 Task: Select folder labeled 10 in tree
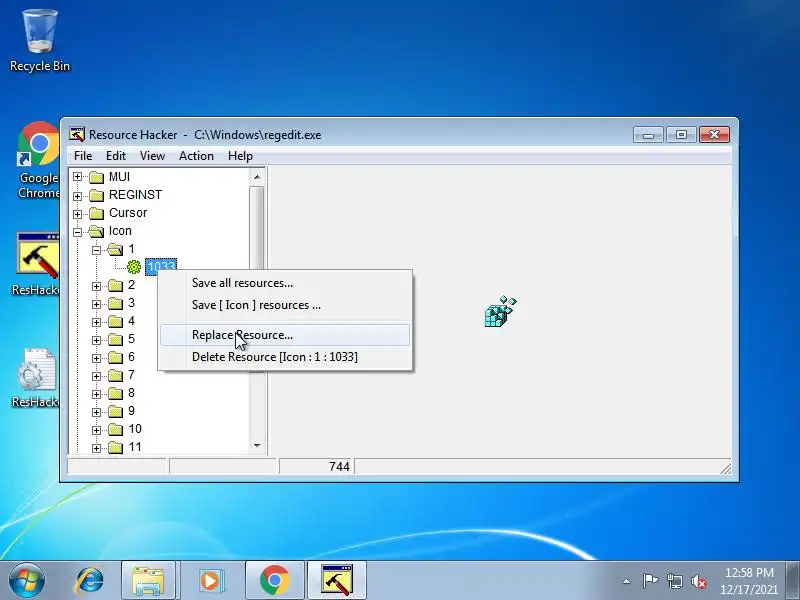[135, 429]
